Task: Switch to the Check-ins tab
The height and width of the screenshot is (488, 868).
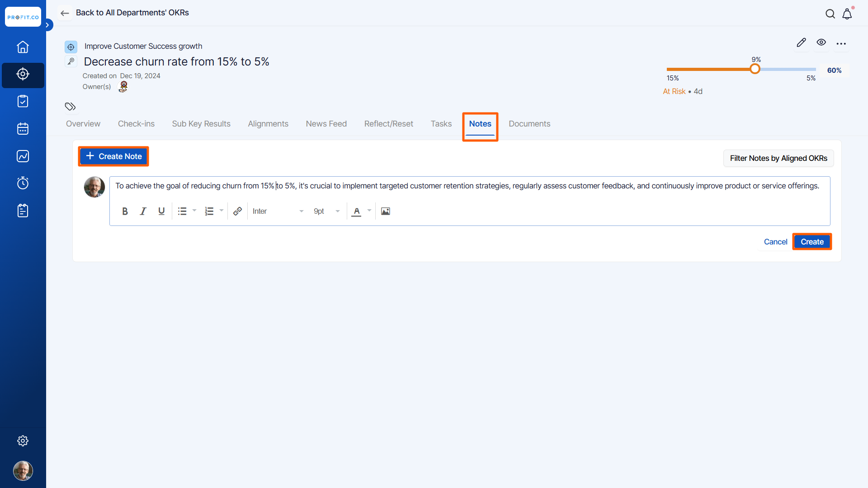Action: (136, 124)
